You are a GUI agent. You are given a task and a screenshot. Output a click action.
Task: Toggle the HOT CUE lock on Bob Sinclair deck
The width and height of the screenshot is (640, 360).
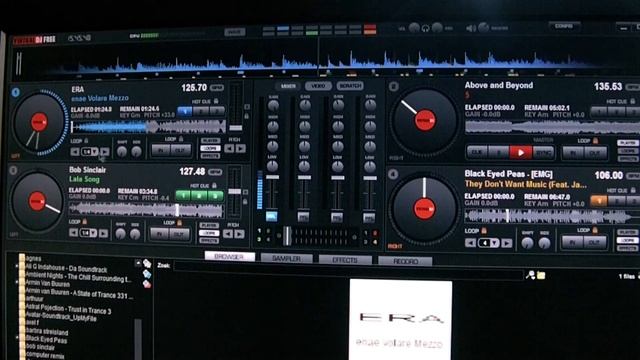pyautogui.click(x=214, y=185)
